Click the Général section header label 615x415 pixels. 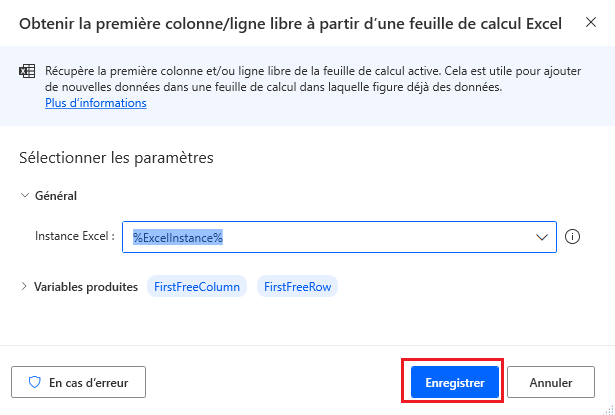[x=56, y=196]
